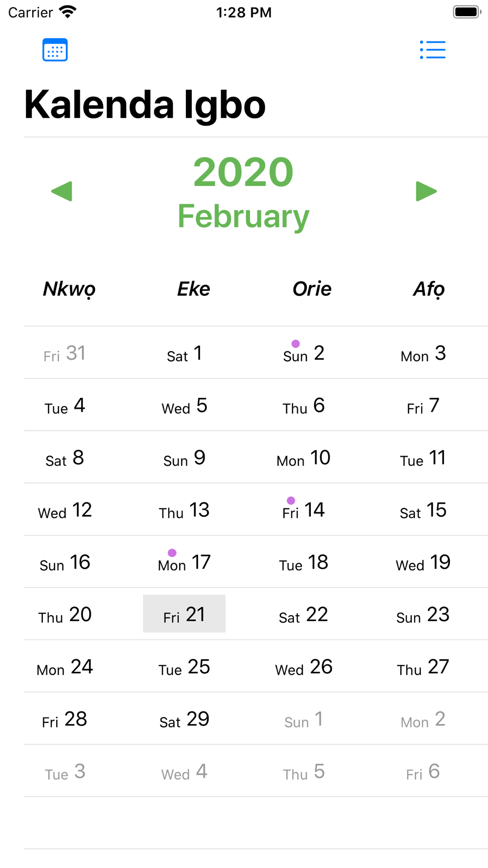Tap the battery indicator icon
The image size is (488, 868).
coord(467,12)
